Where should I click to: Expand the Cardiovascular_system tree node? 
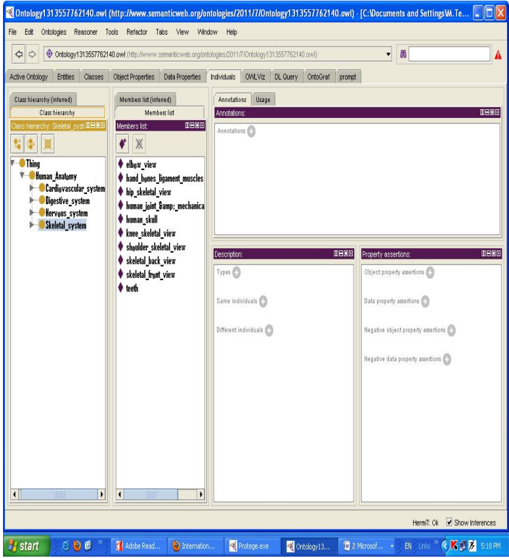coord(32,188)
